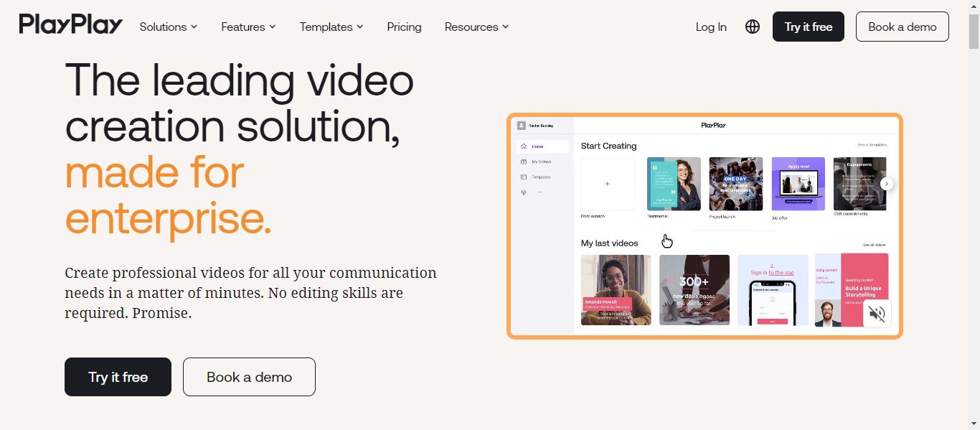Screen dimensions: 980x430
Task: Expand the Features dropdown menu
Action: click(x=248, y=27)
